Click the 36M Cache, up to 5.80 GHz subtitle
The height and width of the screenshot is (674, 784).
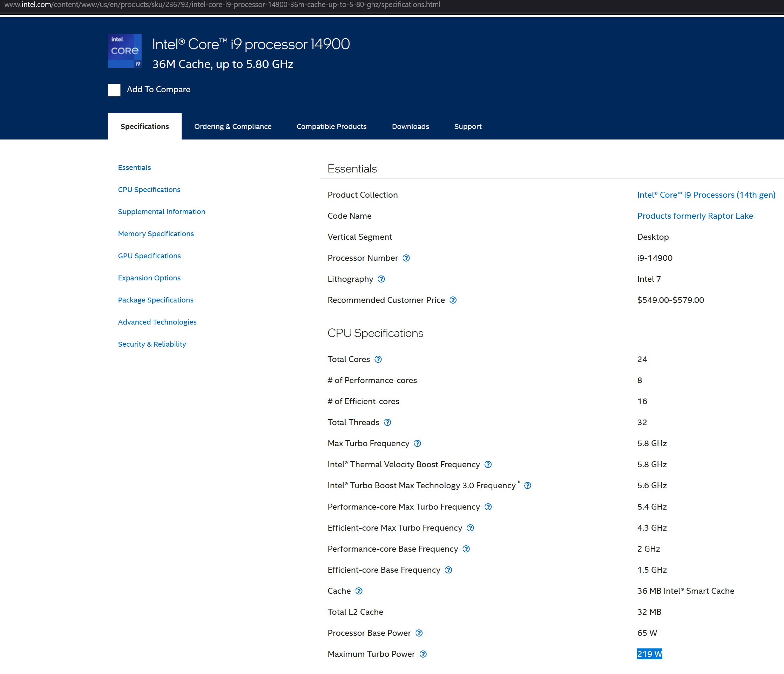(223, 64)
